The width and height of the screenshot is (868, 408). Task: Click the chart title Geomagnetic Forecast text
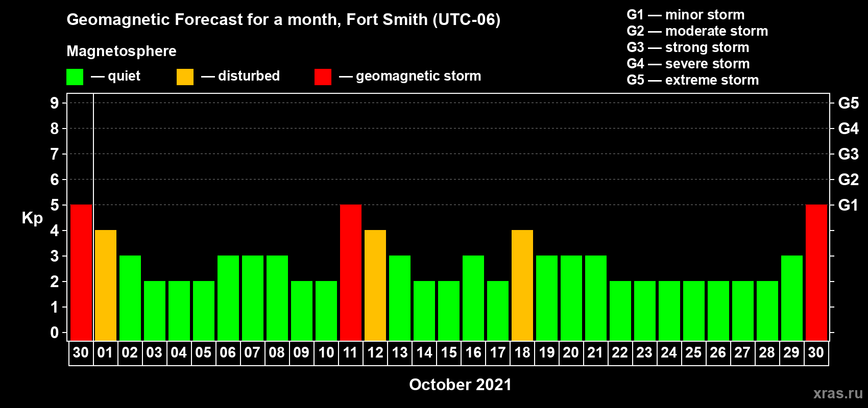(x=283, y=20)
